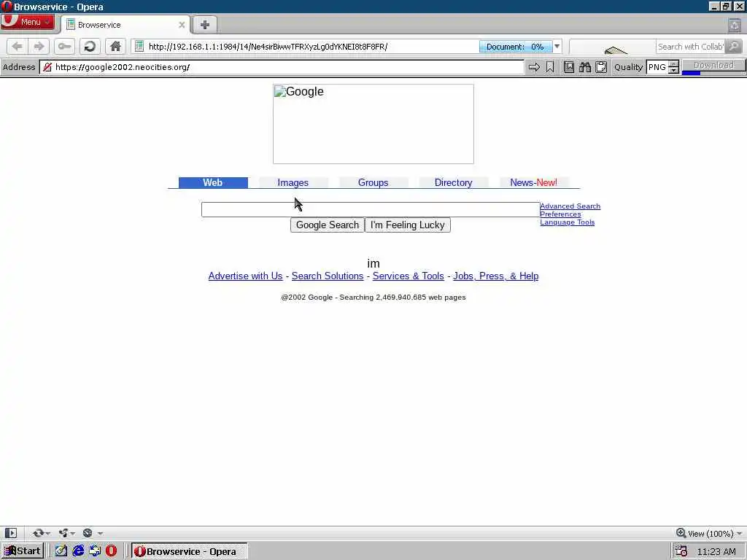The image size is (747, 560).
Task: Open the Opera Link sync status icon
Action: pyautogui.click(x=41, y=533)
